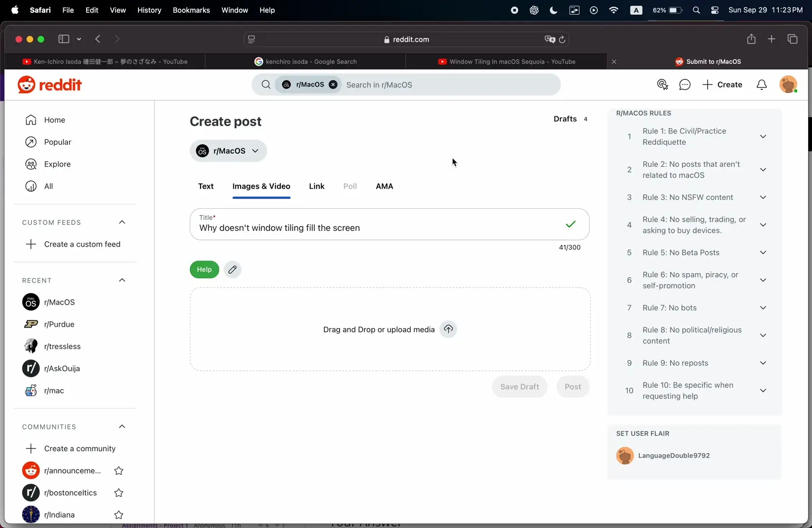Remove r/MacOS search filter

pyautogui.click(x=333, y=85)
